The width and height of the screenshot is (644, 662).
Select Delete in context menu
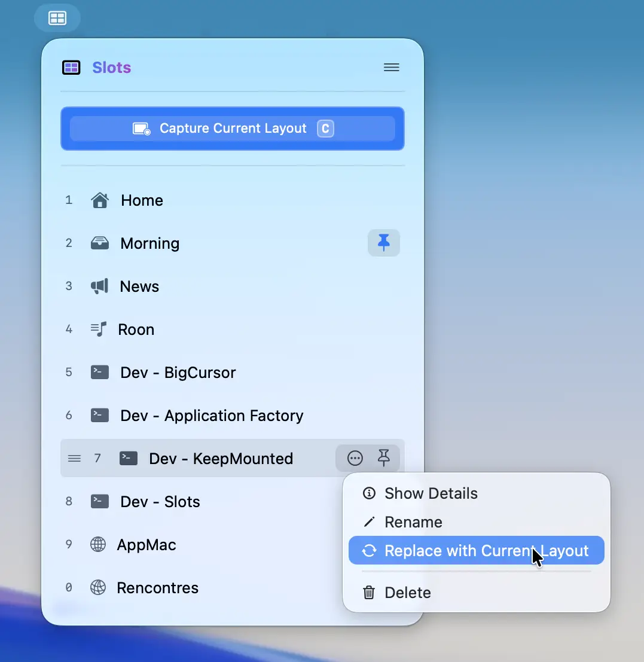(477, 593)
